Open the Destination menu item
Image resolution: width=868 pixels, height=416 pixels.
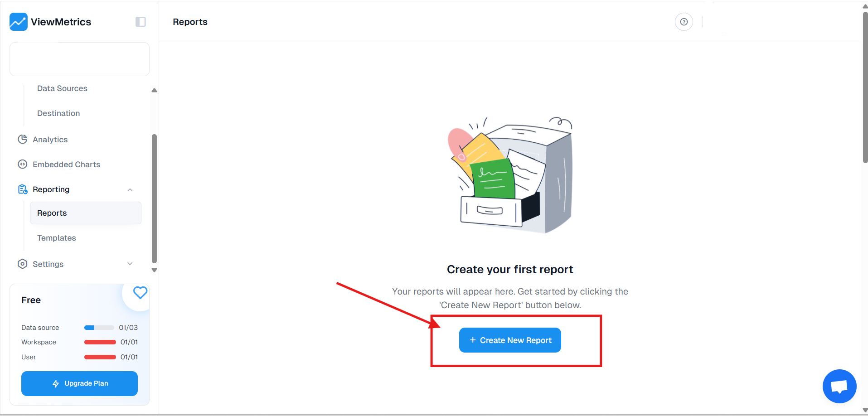[58, 113]
